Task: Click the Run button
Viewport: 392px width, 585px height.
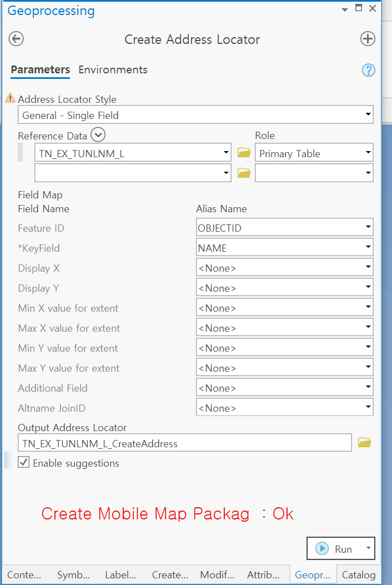Action: [x=337, y=548]
